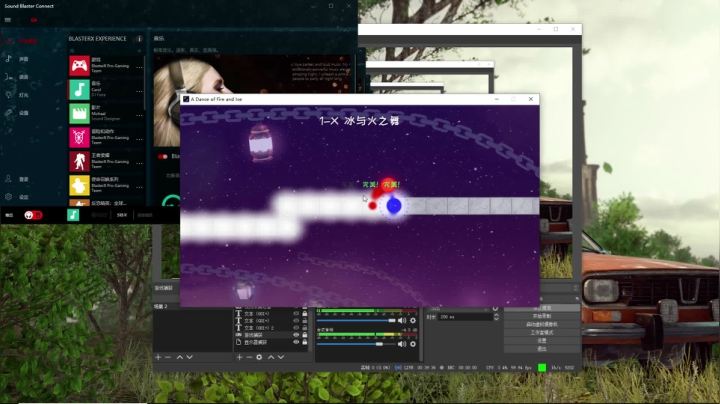Open more options for 冒险和动作 profile

(139, 139)
